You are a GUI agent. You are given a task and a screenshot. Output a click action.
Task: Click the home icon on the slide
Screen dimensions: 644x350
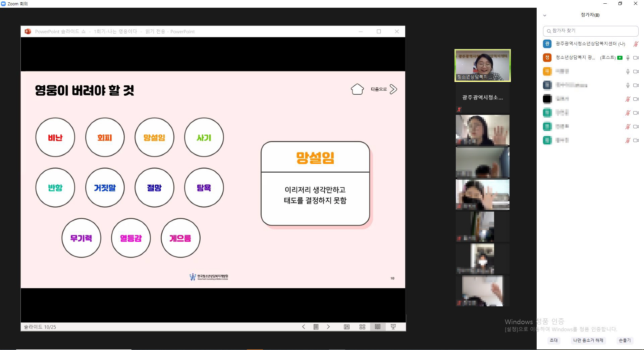pyautogui.click(x=357, y=89)
